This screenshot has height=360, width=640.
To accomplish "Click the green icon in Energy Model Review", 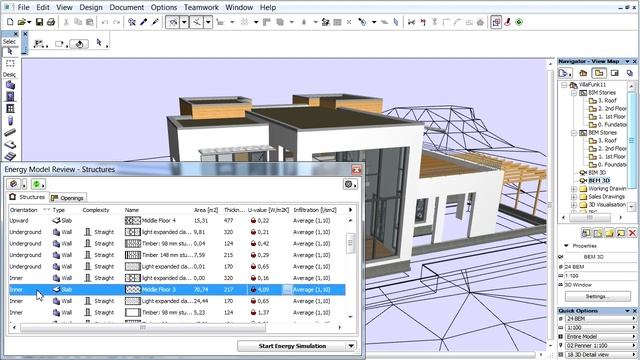I will (36, 184).
